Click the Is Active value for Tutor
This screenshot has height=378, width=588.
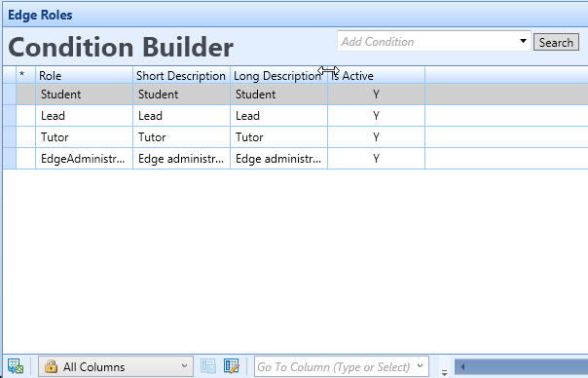coord(376,137)
